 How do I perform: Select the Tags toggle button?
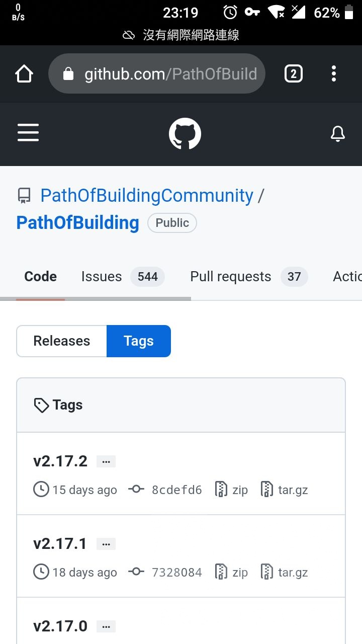(x=138, y=341)
